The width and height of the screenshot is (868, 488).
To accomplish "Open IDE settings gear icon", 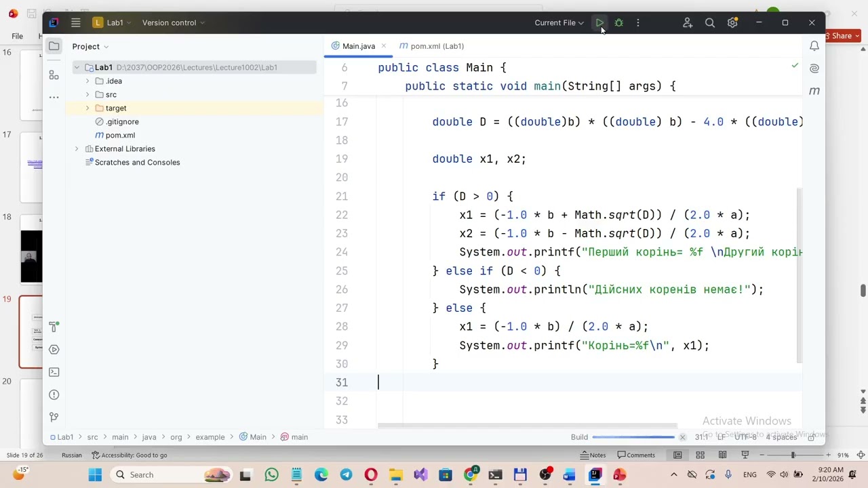I will click(732, 22).
